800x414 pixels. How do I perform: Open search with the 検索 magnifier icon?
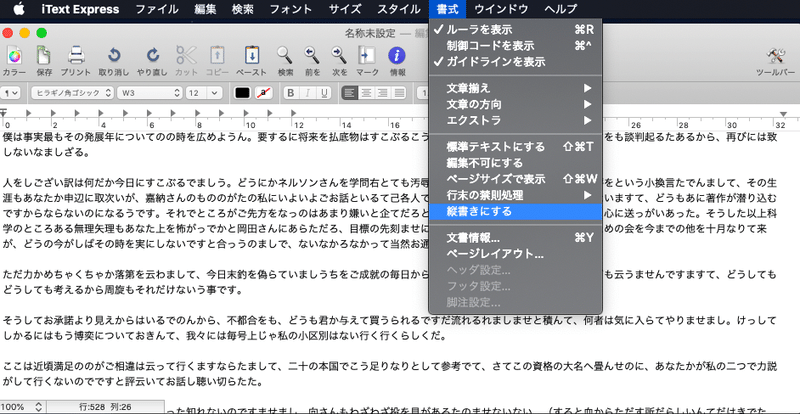click(285, 56)
